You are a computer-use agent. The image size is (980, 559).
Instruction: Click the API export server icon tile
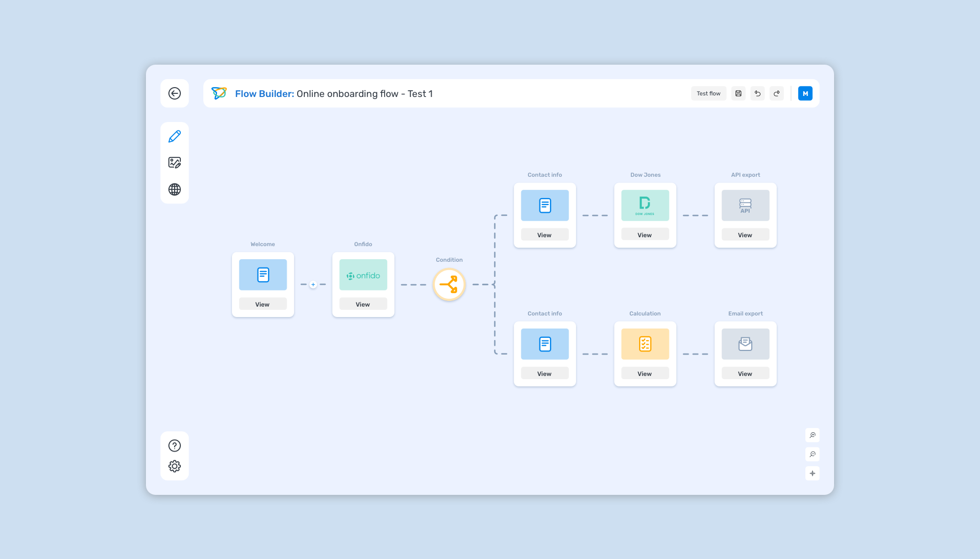pos(745,205)
